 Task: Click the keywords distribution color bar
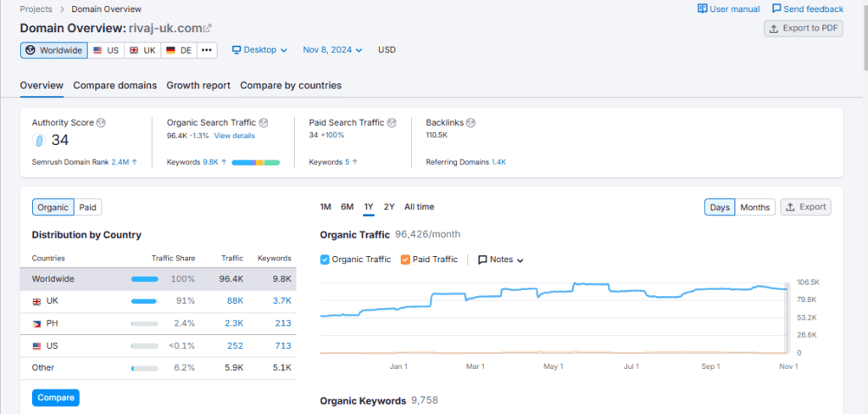[x=255, y=162]
